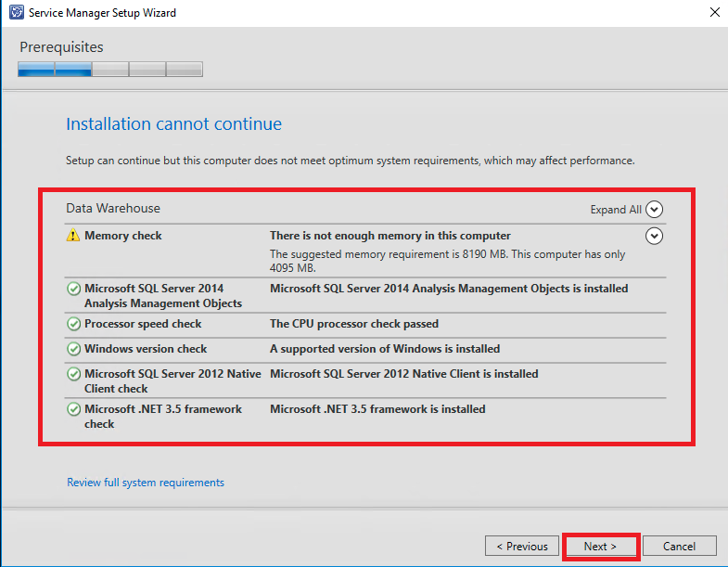Click green checkmark beside SQL Server 2014 Analysis
Screen dimensions: 728x567
74,290
